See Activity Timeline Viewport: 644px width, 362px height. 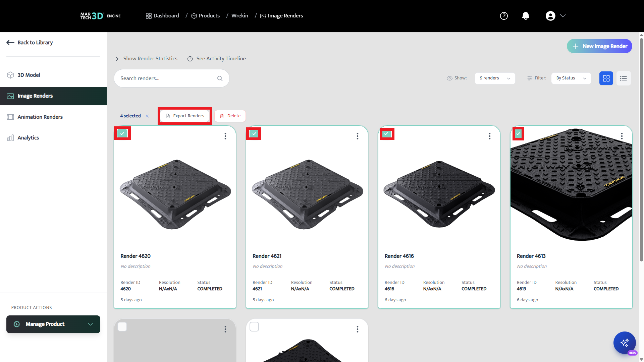216,59
